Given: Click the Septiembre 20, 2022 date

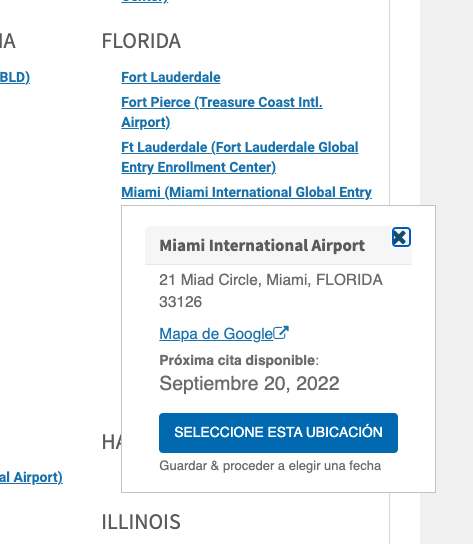Looking at the screenshot, I should click(x=249, y=383).
